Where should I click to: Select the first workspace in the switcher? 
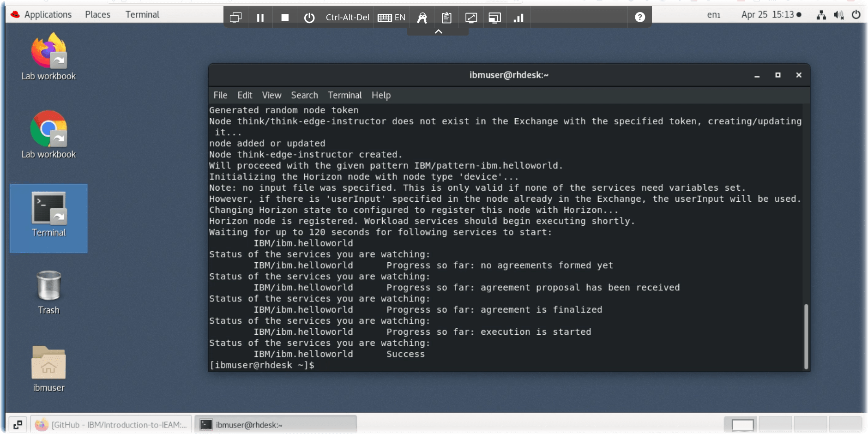(742, 424)
